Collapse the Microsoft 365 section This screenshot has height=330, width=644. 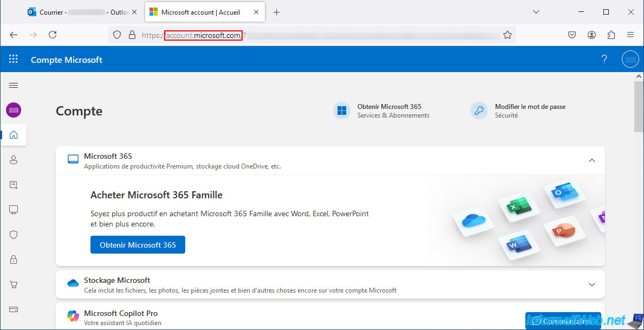[x=592, y=160]
